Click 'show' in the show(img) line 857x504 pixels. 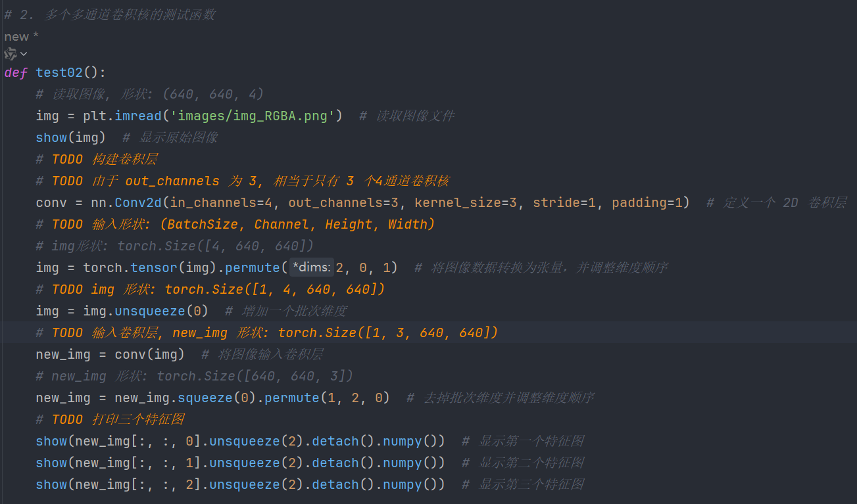click(51, 137)
